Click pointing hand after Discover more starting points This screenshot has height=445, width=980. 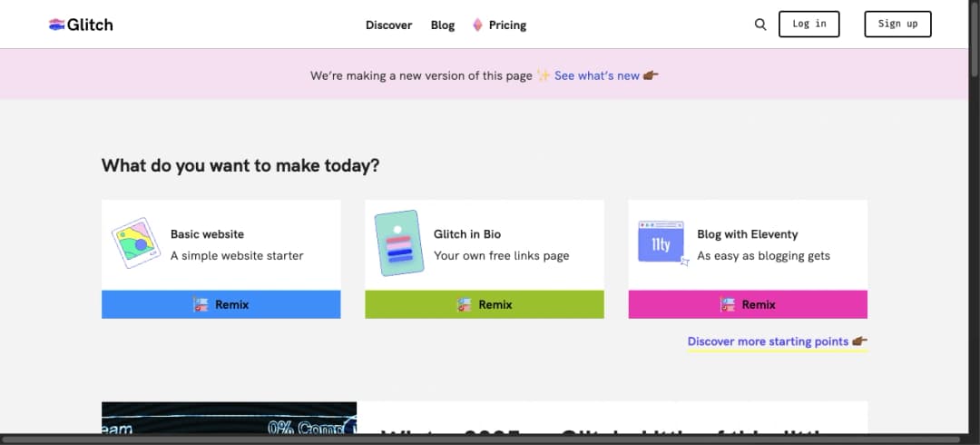(x=860, y=341)
